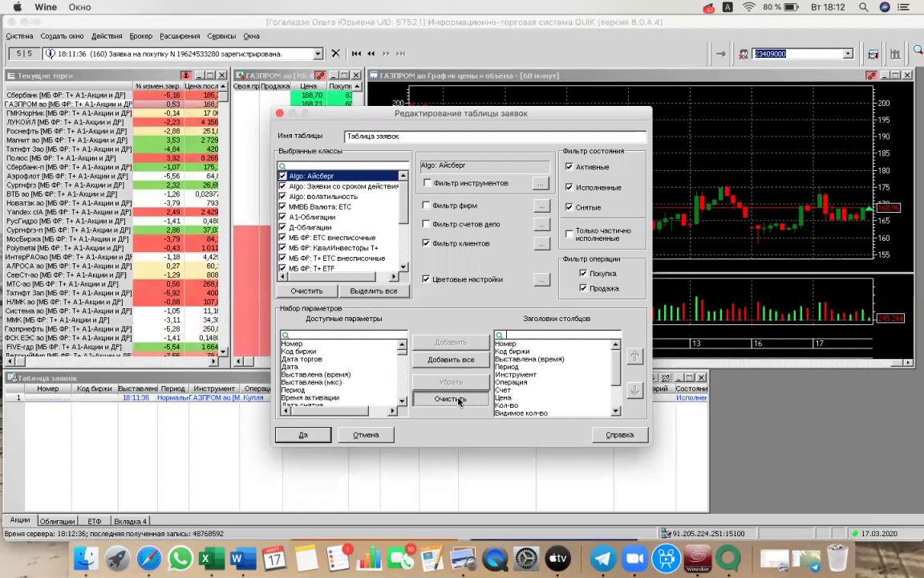The width and height of the screenshot is (924, 578).
Task: Click Выделить все for selected classes
Action: click(374, 291)
